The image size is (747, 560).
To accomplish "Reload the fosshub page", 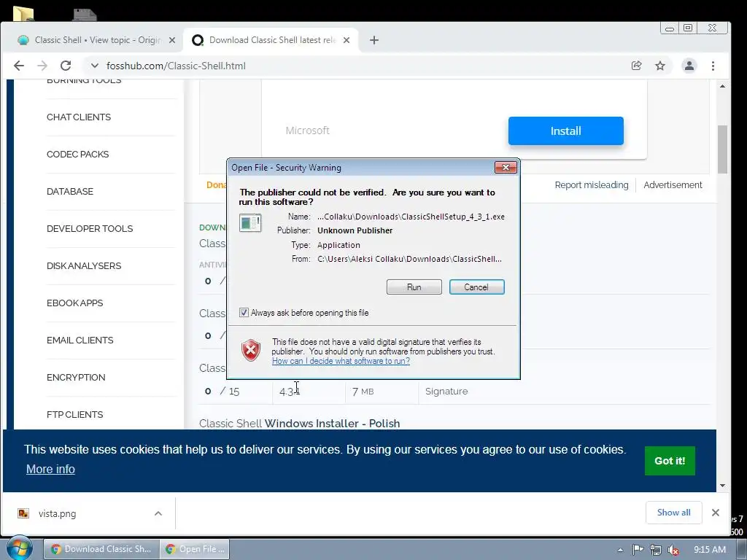I will [x=66, y=66].
